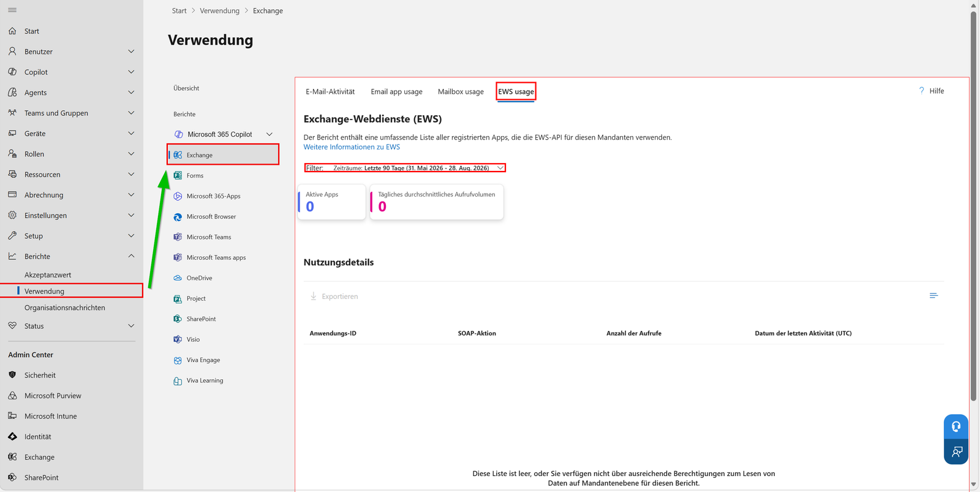Click the Status heart icon
The height and width of the screenshot is (492, 980).
point(12,326)
